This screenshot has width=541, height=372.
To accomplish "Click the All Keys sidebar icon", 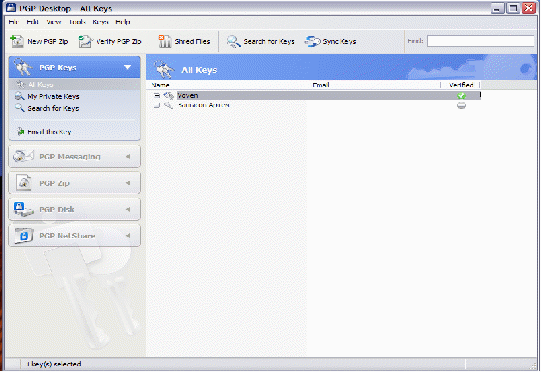I will [x=21, y=84].
